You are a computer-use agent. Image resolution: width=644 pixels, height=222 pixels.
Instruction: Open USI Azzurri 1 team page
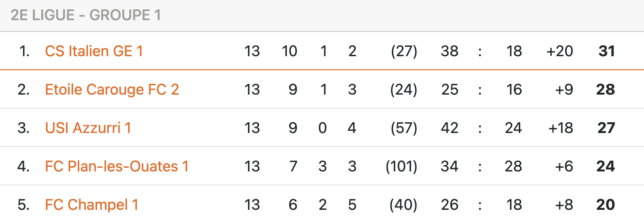88,127
